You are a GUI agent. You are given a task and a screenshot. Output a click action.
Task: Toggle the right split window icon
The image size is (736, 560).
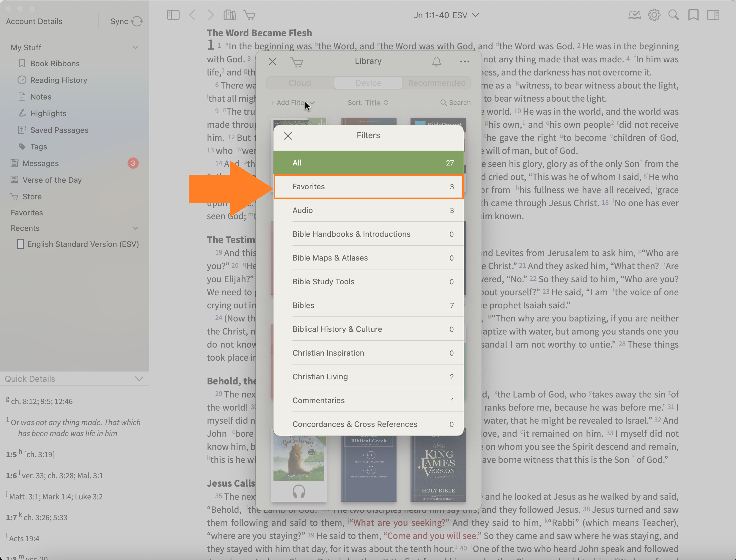(x=713, y=15)
